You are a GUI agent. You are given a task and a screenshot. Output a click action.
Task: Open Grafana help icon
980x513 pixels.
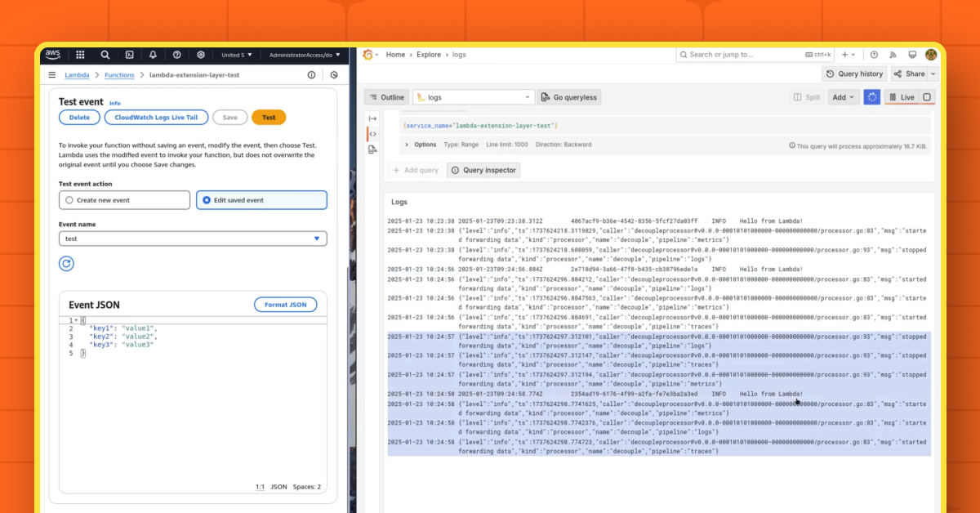pos(874,55)
